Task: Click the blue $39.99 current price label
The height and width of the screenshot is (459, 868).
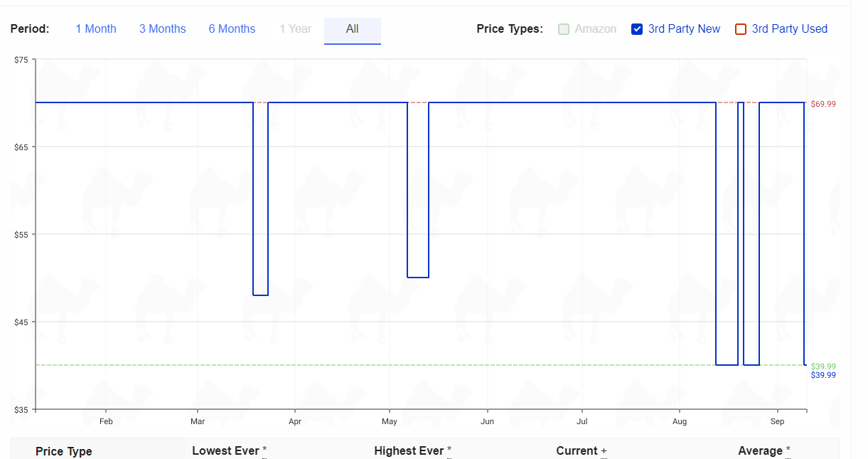Action: pos(823,375)
